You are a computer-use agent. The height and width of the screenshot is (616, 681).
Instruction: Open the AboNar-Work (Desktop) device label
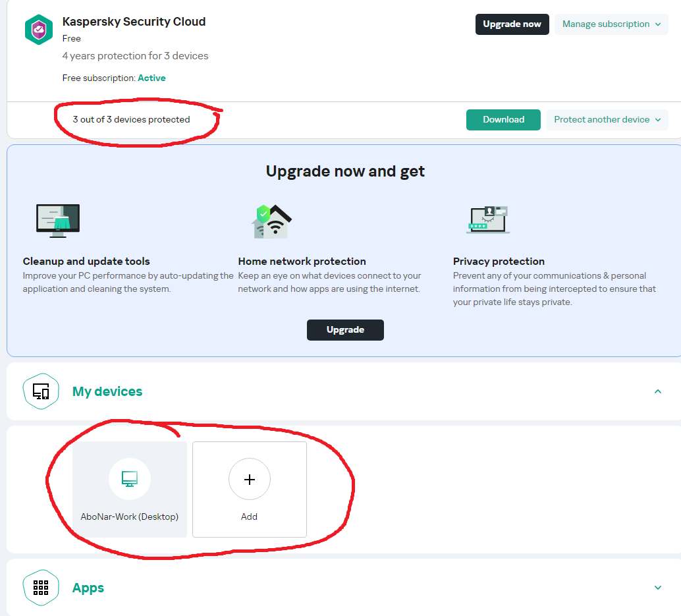coord(130,517)
